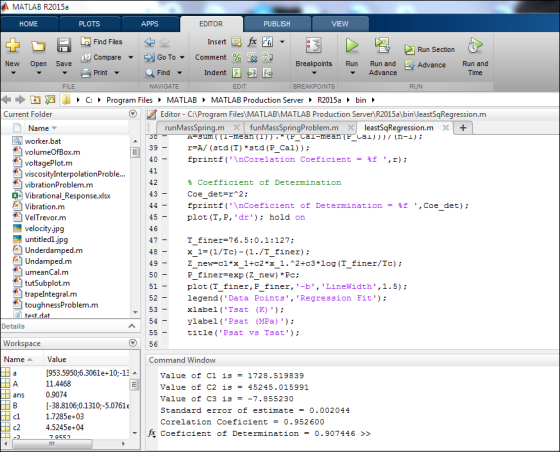Viewport: 560px width, 452px height.
Task: Open the Breakpoints dropdown arrow
Action: [314, 73]
